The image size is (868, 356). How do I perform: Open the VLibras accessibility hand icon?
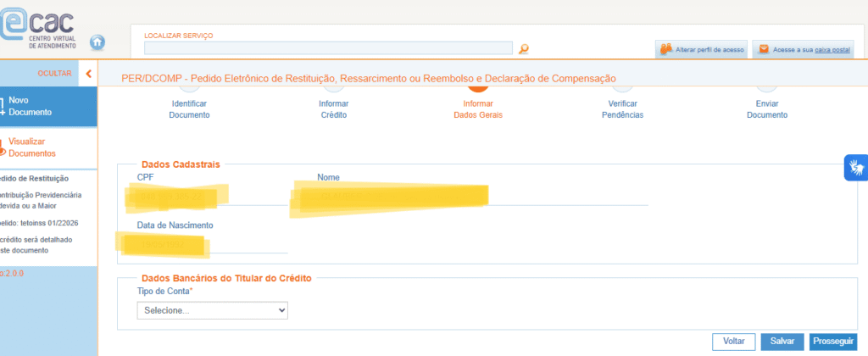pyautogui.click(x=856, y=168)
